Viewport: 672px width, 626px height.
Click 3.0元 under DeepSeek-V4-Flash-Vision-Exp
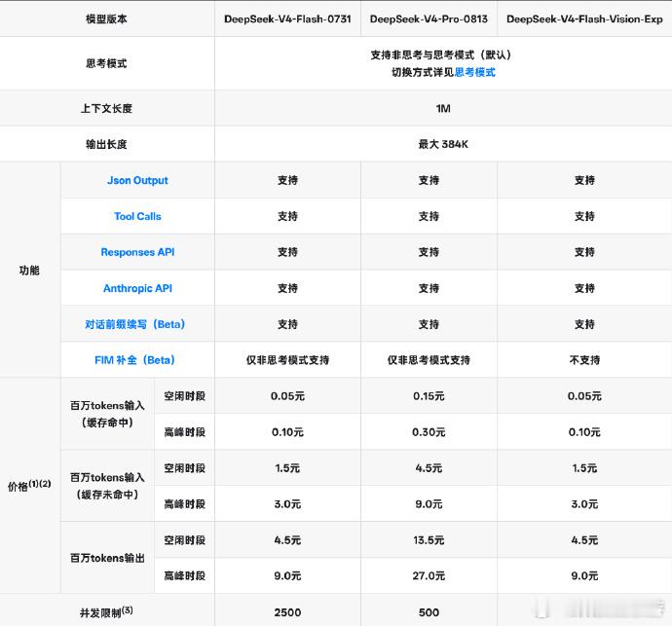coord(584,504)
